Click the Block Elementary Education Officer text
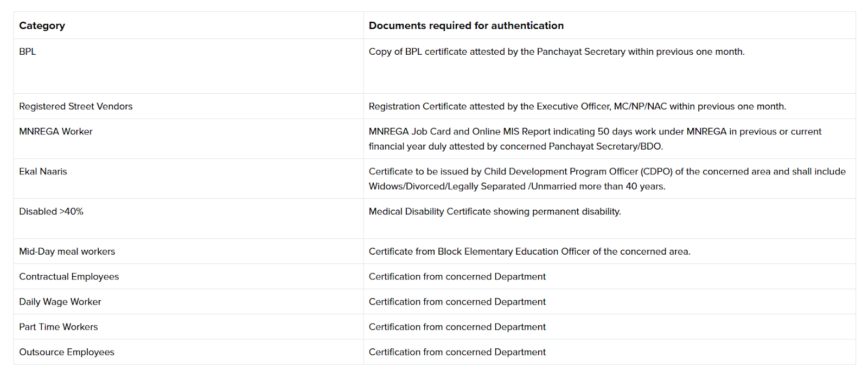The image size is (868, 376). coord(529,251)
